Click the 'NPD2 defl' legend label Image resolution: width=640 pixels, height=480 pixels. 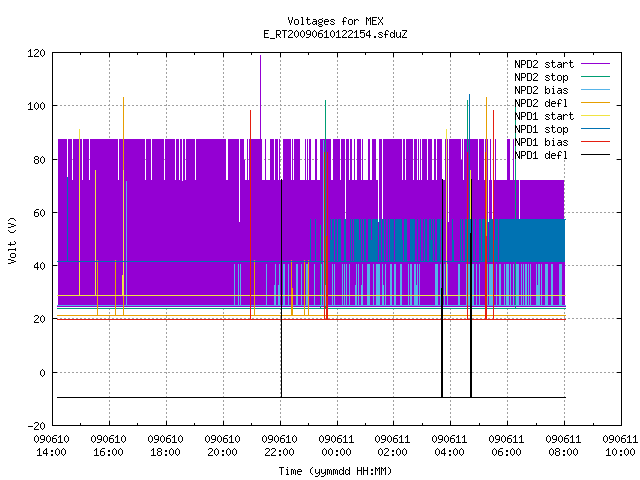[541, 103]
